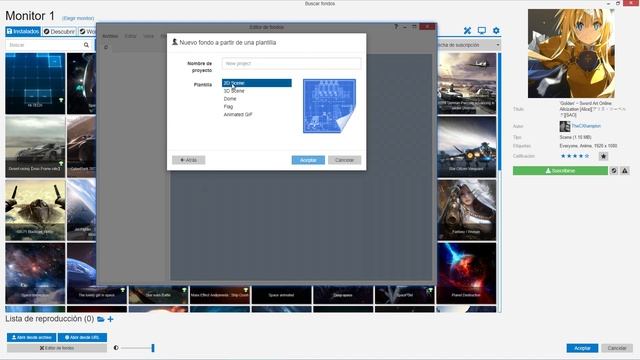
Task: Switch to the Instalados tab
Action: pos(23,31)
